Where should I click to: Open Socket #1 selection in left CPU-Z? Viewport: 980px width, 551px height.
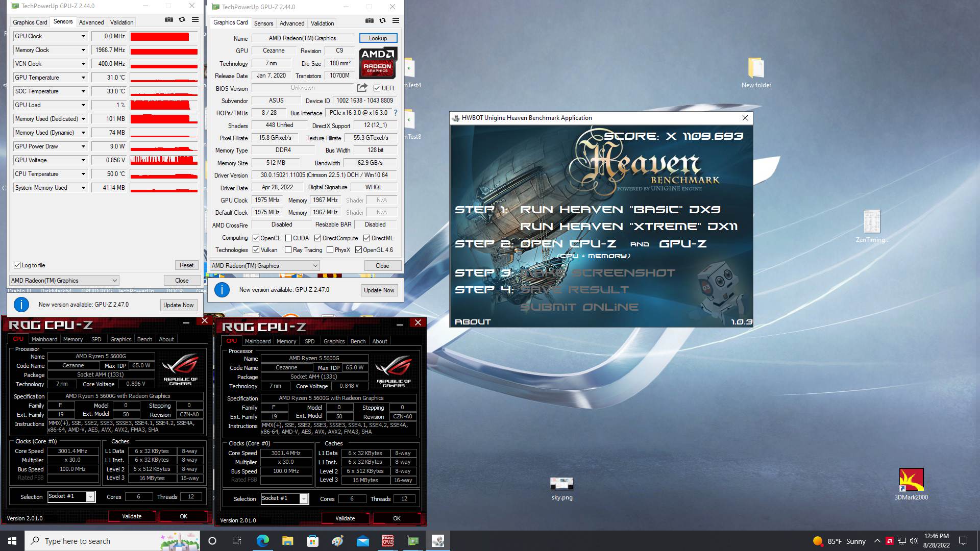tap(71, 496)
